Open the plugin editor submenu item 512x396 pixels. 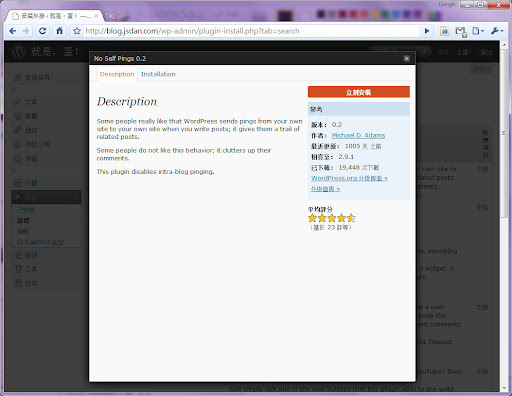tap(22, 231)
